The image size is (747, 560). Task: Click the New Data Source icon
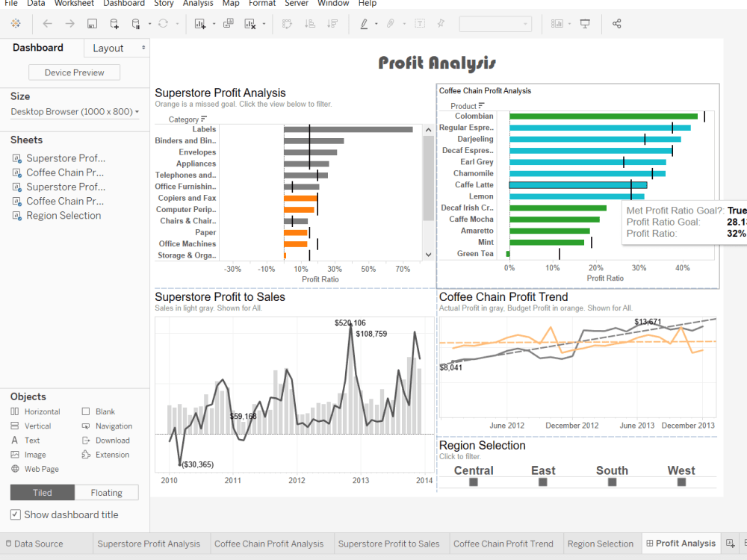pos(114,23)
